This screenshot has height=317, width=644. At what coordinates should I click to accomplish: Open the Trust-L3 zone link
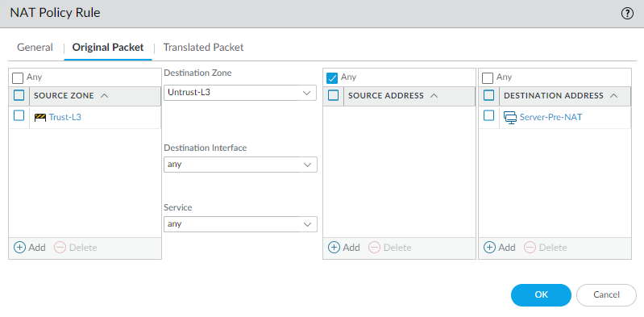pyautogui.click(x=65, y=117)
